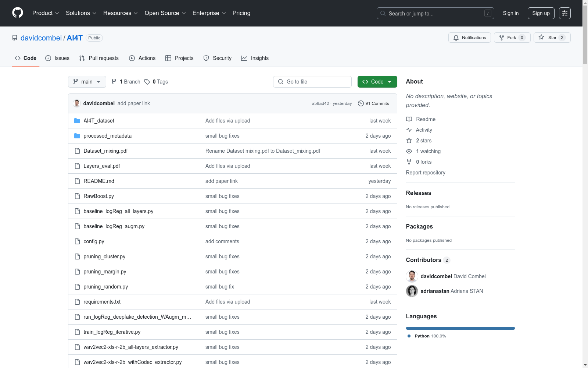This screenshot has width=588, height=368.
Task: Open the processed_metadata folder icon
Action: click(77, 136)
